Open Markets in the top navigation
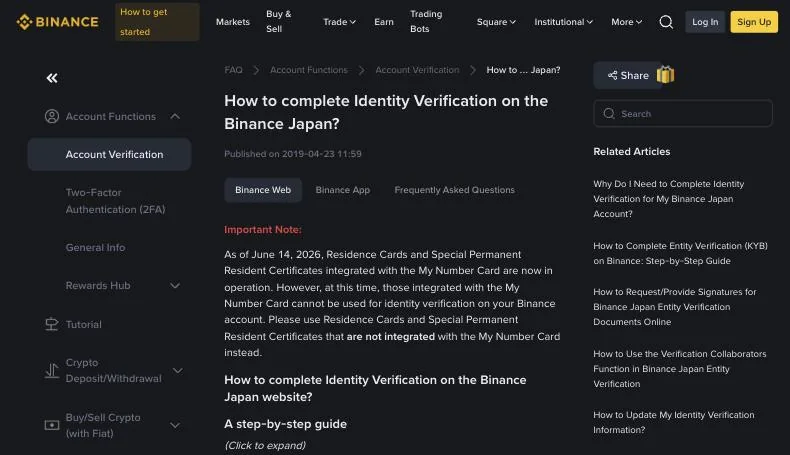The width and height of the screenshot is (790, 455). [x=233, y=22]
